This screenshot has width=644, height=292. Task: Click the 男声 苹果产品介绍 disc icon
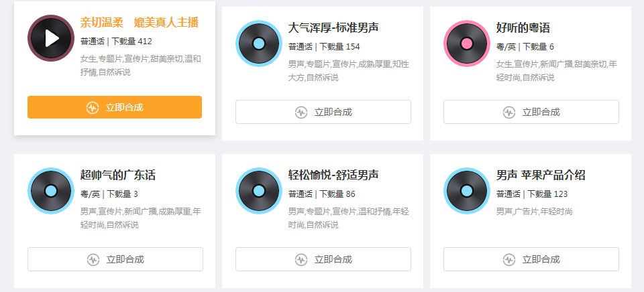click(x=467, y=191)
